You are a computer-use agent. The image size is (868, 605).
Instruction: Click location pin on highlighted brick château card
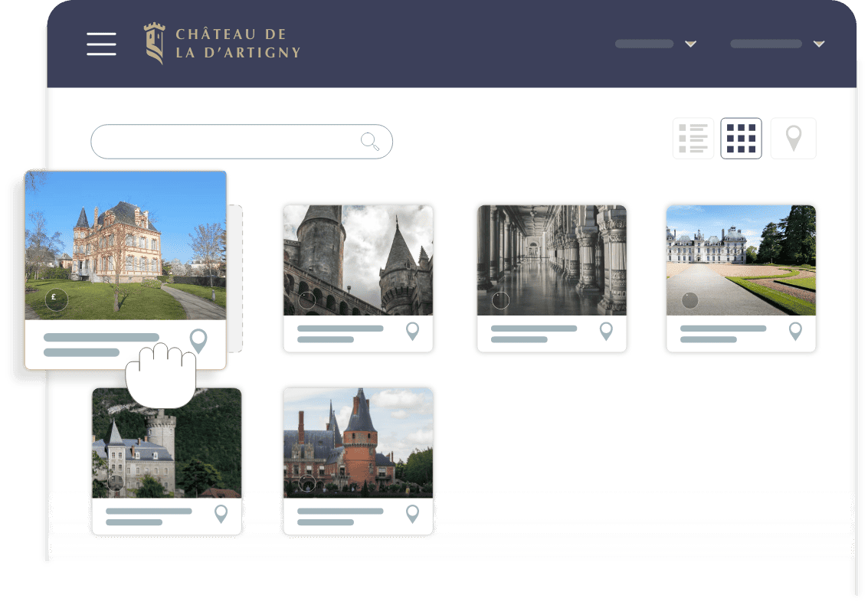(198, 341)
